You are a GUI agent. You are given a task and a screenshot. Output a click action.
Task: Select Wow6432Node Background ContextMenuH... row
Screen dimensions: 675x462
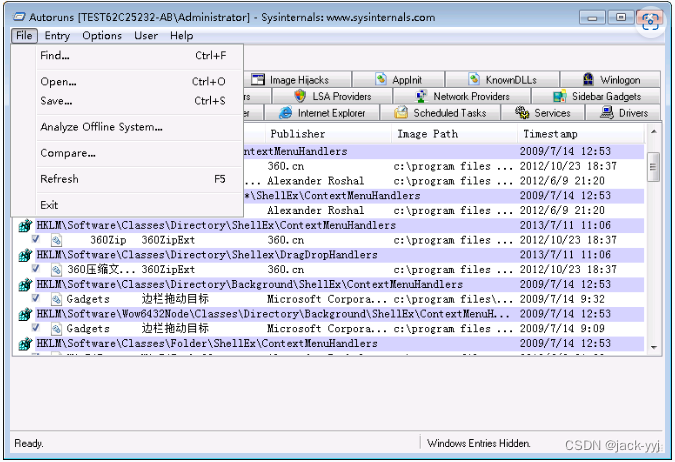pos(331,314)
